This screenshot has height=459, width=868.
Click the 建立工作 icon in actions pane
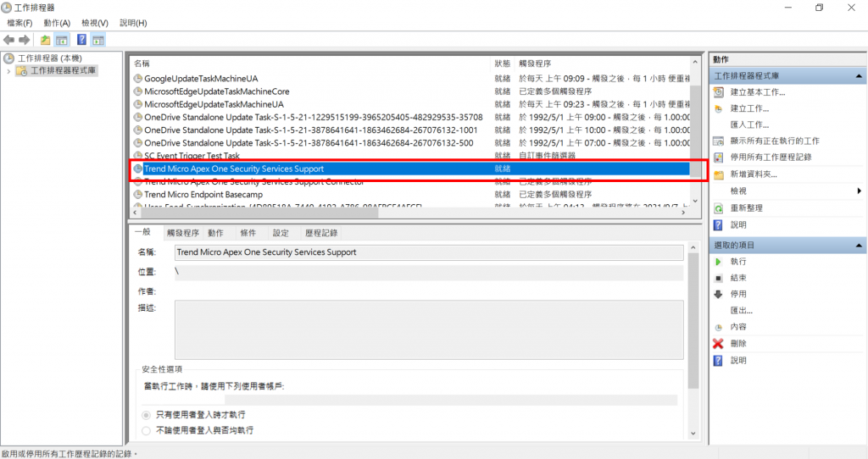point(719,108)
